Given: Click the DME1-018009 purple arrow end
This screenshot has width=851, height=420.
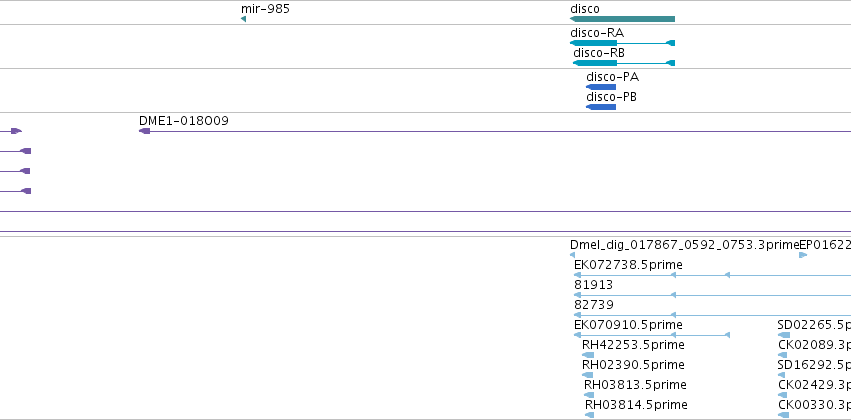Looking at the screenshot, I should 144,131.
